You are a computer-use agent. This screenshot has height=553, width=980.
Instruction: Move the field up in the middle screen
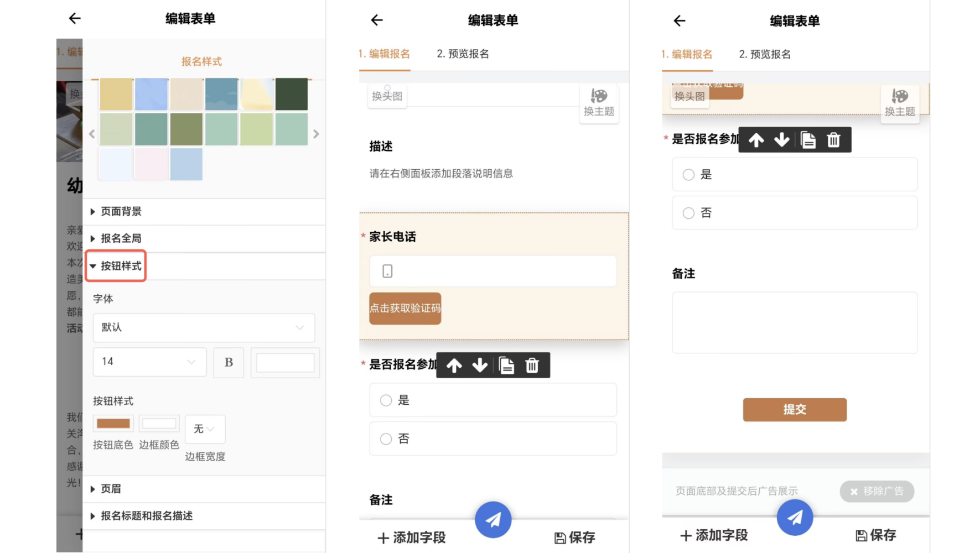point(454,366)
